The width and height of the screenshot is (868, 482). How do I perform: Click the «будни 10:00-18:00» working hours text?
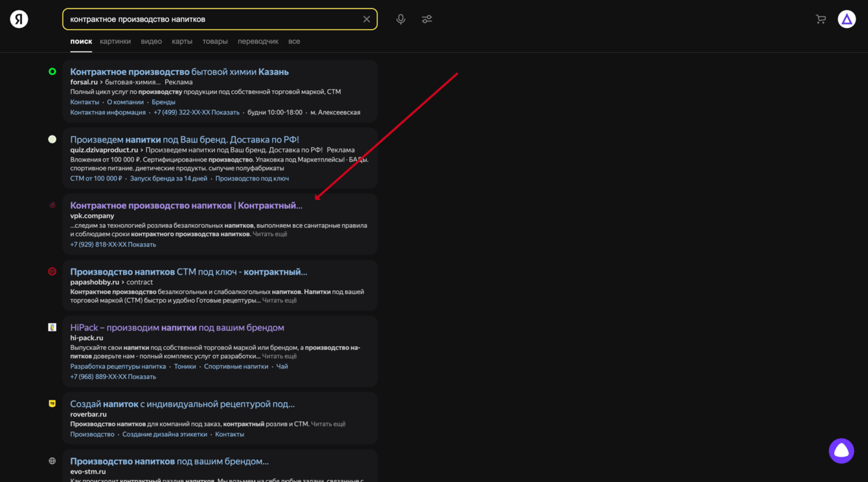275,113
